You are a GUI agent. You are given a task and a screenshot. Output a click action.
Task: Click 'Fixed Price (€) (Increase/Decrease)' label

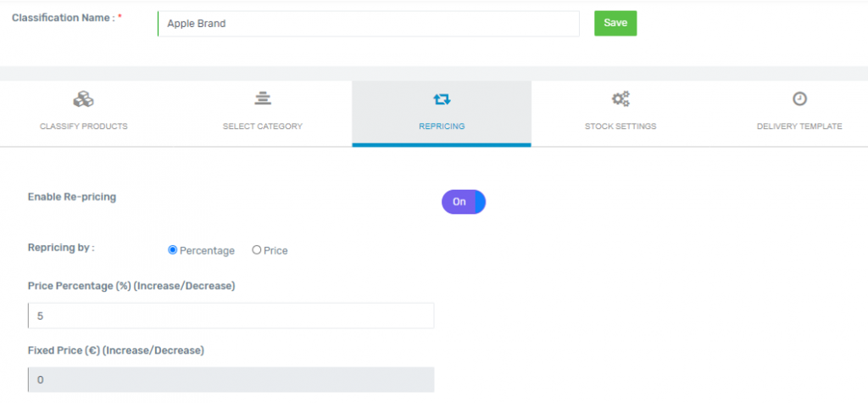point(116,350)
